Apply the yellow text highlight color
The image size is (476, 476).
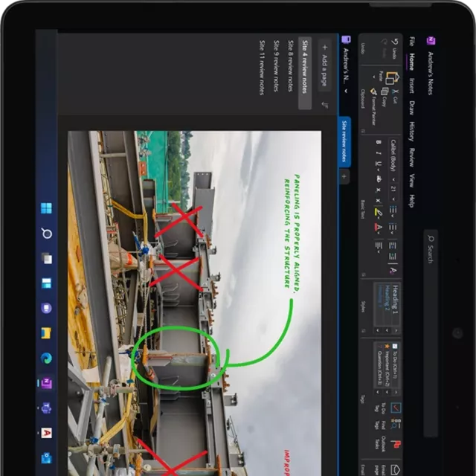[x=379, y=211]
